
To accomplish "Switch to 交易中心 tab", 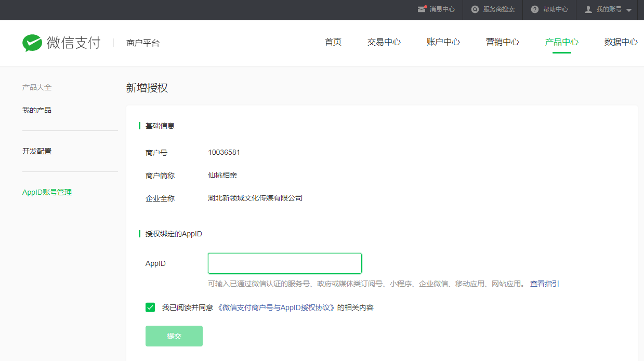I will [x=384, y=42].
